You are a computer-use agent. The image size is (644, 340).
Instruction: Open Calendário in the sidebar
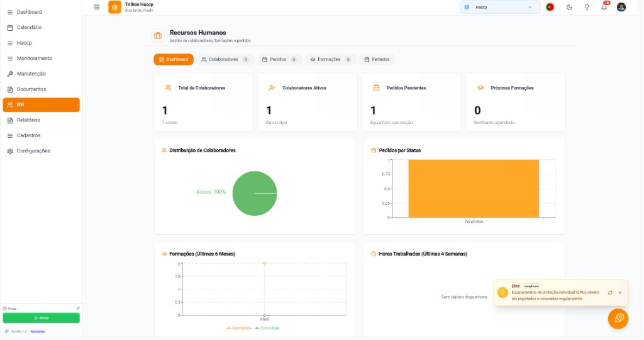[x=41, y=27]
